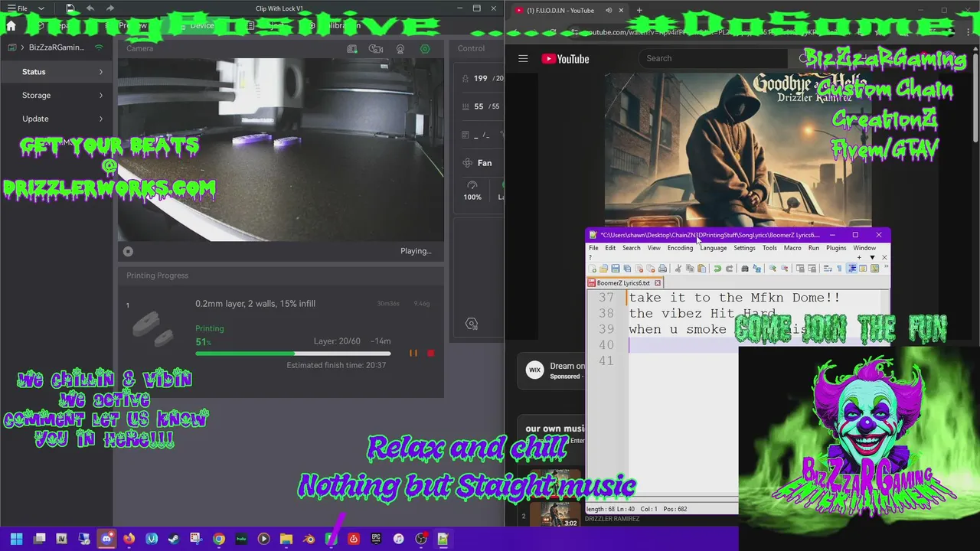Open the YouTube hamburger menu
This screenshot has width=980, height=551.
[523, 59]
